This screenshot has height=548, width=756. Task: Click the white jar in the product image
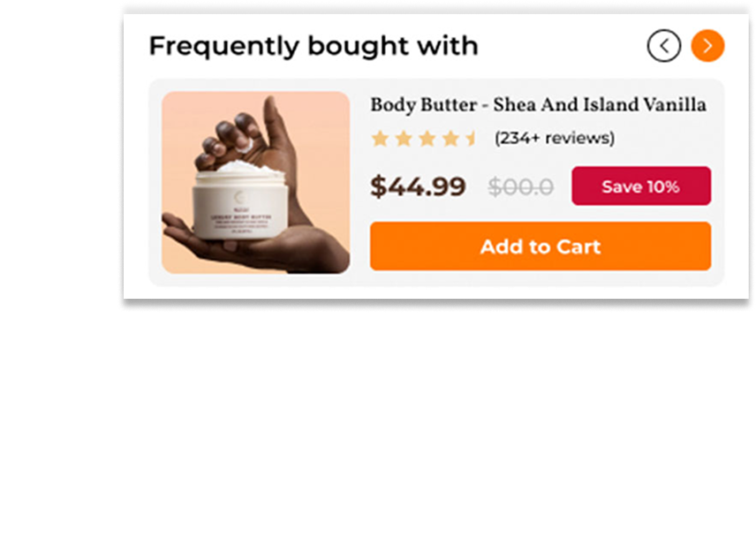240,205
